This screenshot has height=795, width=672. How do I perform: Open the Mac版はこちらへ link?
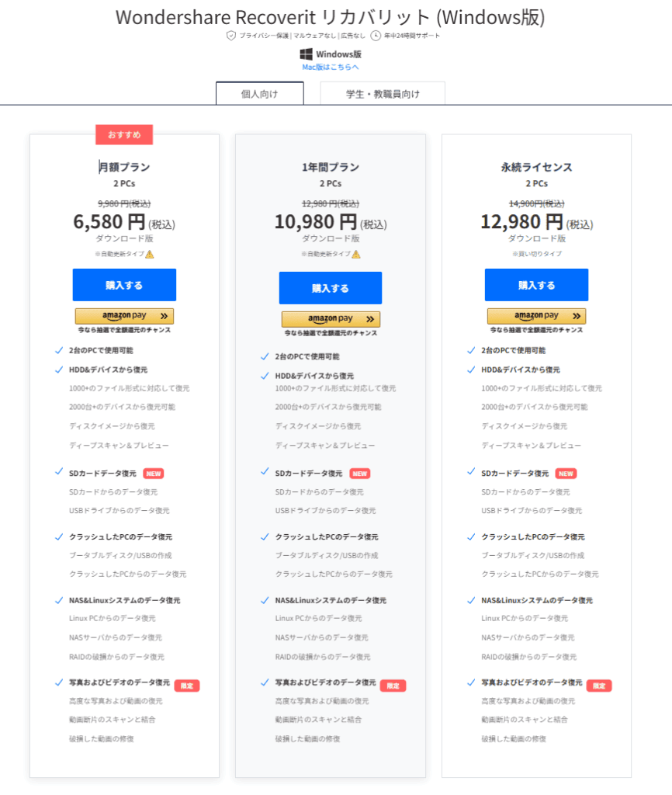click(331, 68)
